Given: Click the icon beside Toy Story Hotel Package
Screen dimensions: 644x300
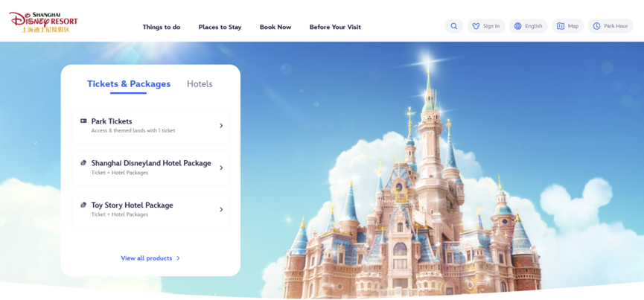Looking at the screenshot, I should click(83, 205).
